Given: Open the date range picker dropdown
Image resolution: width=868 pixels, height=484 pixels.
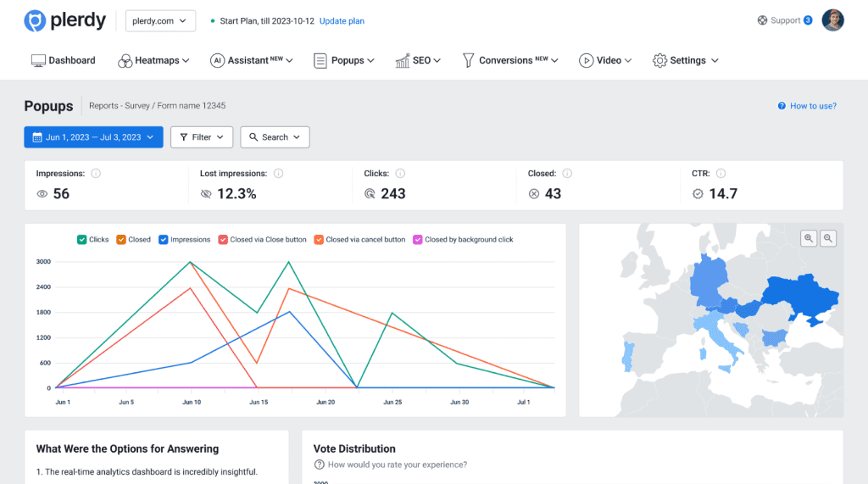Looking at the screenshot, I should tap(93, 137).
